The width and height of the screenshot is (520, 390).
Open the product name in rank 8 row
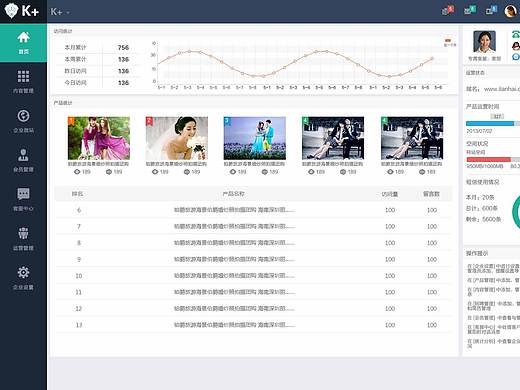(x=234, y=243)
